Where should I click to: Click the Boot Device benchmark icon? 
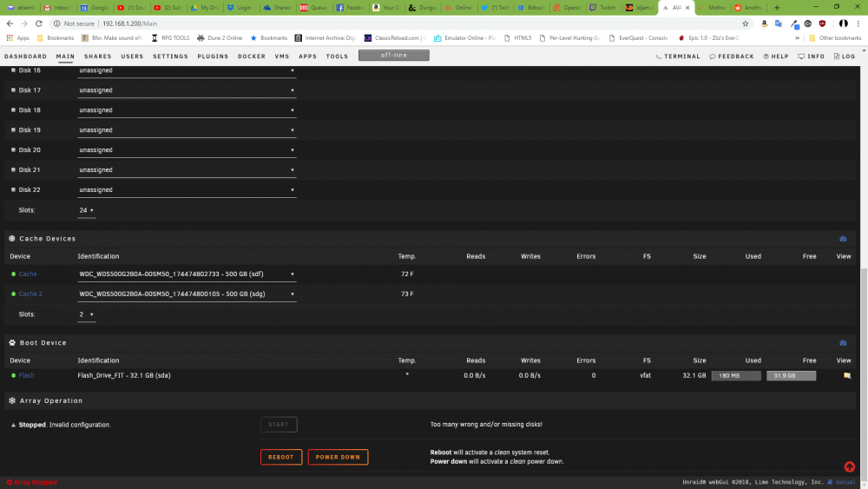tap(843, 343)
